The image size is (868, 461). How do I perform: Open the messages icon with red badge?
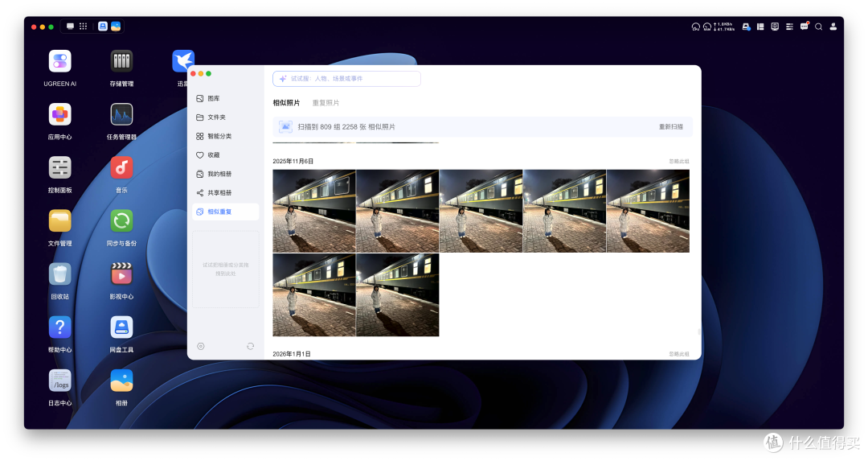coord(805,26)
